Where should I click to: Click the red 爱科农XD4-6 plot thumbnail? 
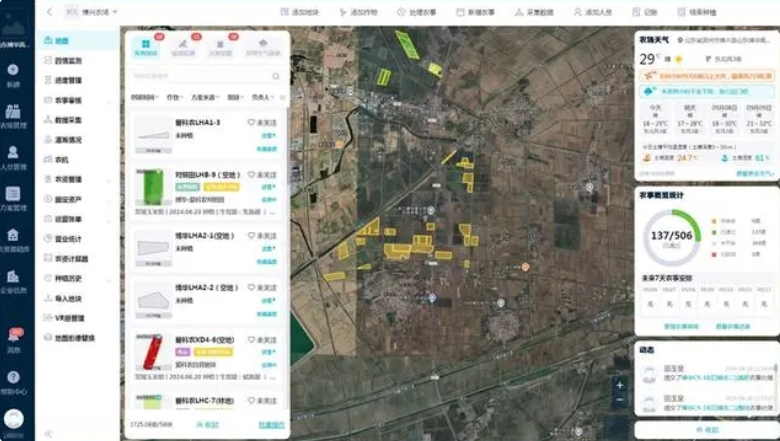[153, 352]
